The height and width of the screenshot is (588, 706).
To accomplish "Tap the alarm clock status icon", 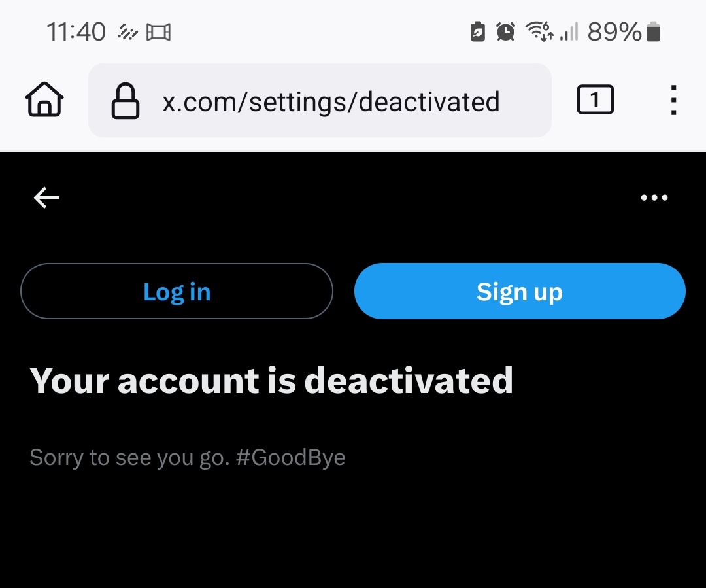I will pyautogui.click(x=505, y=31).
